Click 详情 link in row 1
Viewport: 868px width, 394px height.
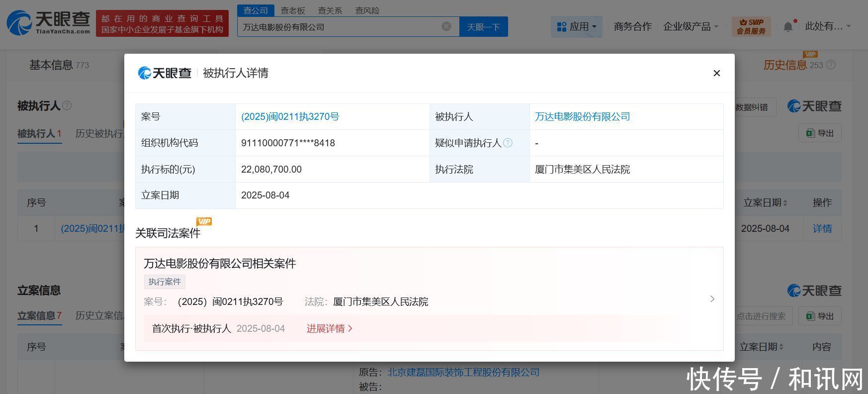[x=822, y=228]
